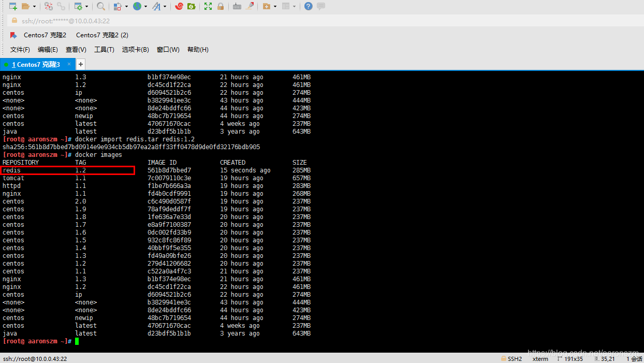Toggle full screen with the green arrows icon

pos(208,6)
